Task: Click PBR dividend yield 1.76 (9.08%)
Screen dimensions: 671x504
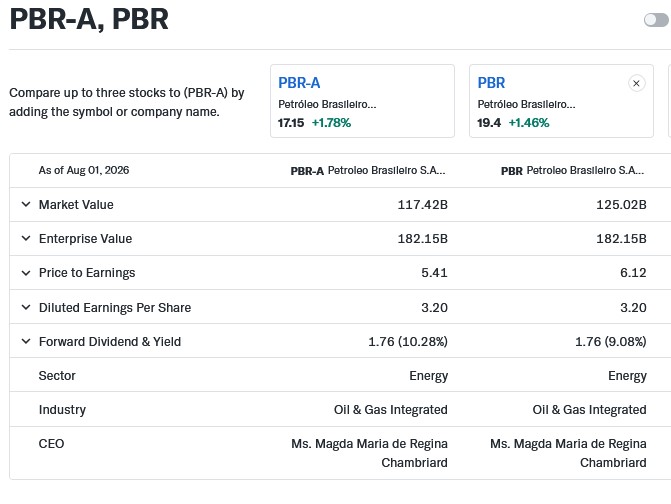Action: pos(610,341)
